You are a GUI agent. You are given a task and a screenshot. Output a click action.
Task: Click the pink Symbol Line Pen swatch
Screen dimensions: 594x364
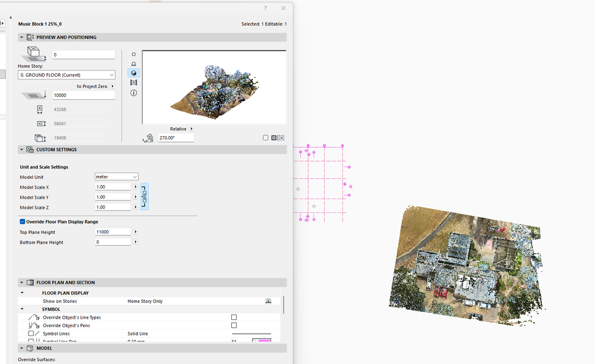coord(262,341)
